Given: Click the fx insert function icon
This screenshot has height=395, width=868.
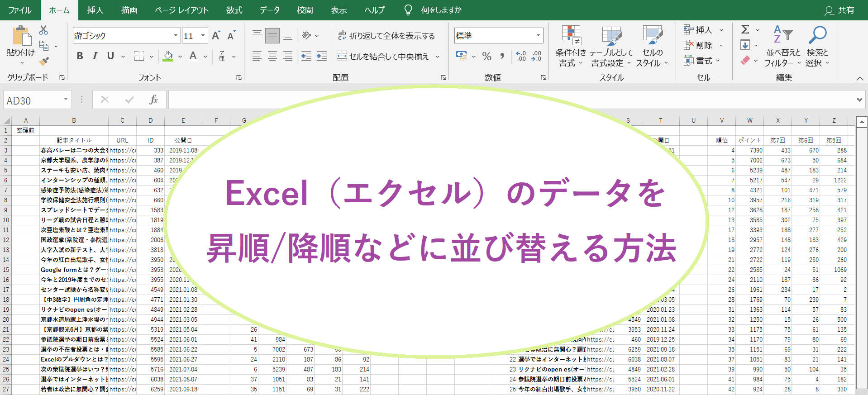Looking at the screenshot, I should (x=153, y=100).
